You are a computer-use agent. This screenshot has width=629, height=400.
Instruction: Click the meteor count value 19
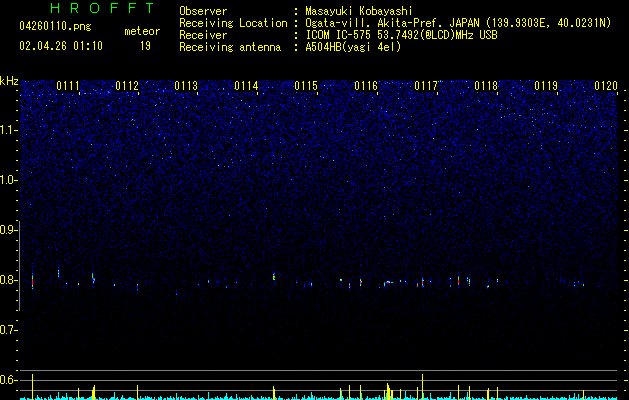145,46
